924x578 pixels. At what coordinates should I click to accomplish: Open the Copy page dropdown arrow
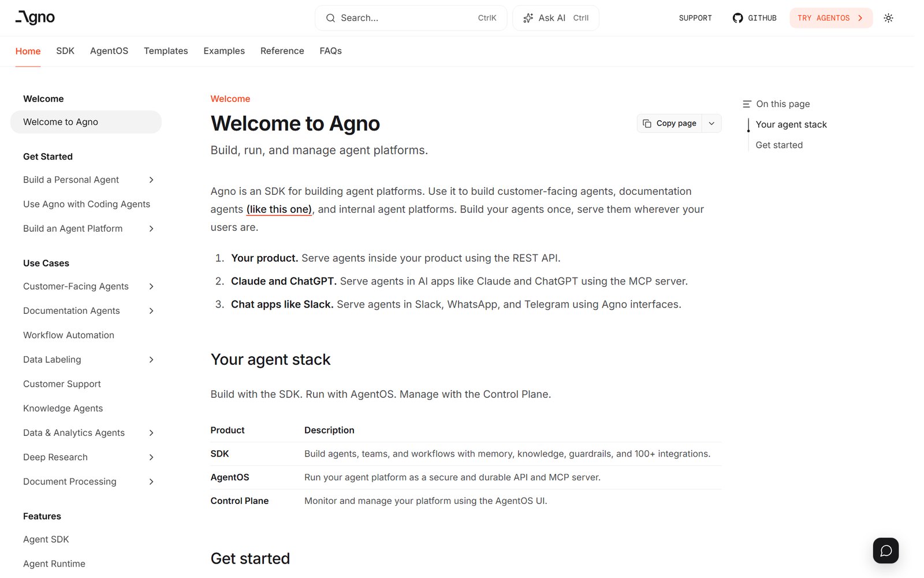tap(711, 123)
